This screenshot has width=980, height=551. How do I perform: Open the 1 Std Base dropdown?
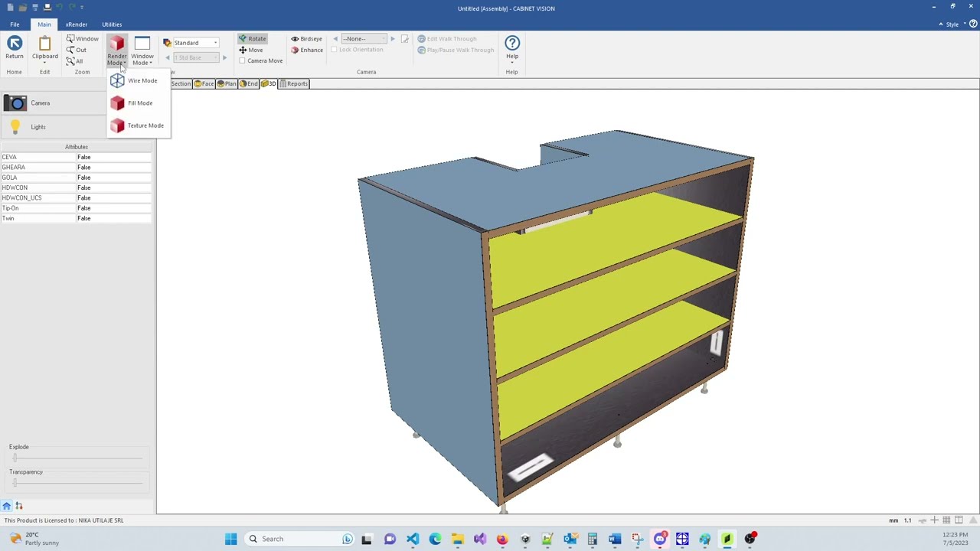(196, 58)
